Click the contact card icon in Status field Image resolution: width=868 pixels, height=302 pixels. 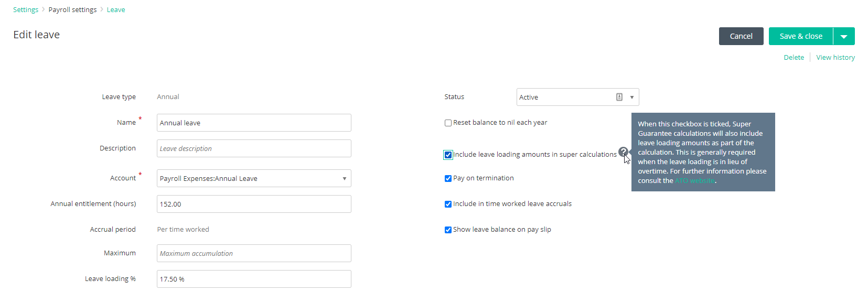(619, 97)
